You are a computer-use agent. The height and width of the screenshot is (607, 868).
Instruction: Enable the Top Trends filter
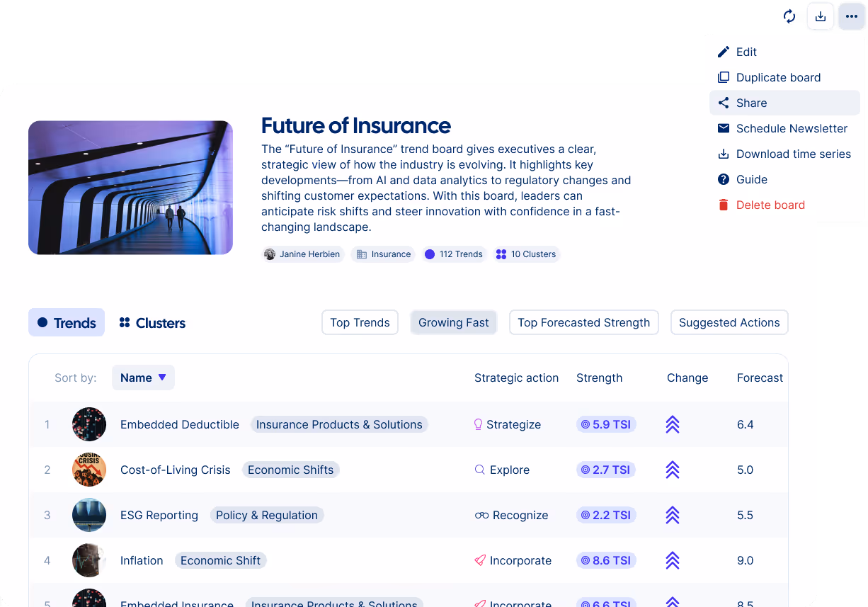[x=360, y=322]
